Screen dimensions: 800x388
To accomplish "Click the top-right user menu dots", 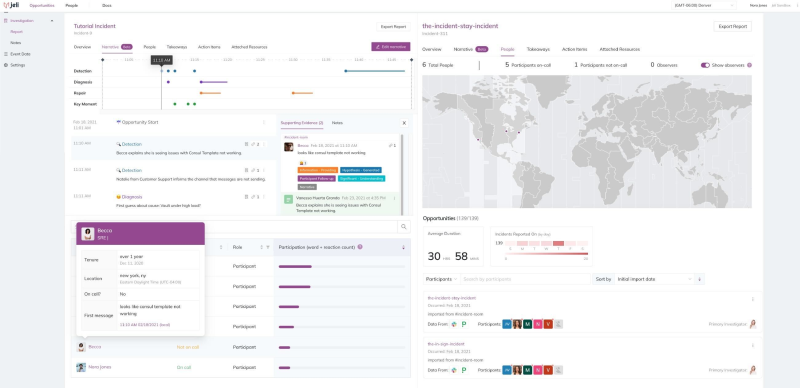I will [x=797, y=5].
